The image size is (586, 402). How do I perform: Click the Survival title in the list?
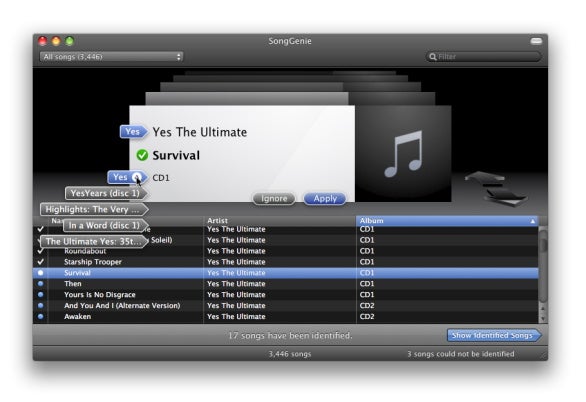click(x=77, y=273)
